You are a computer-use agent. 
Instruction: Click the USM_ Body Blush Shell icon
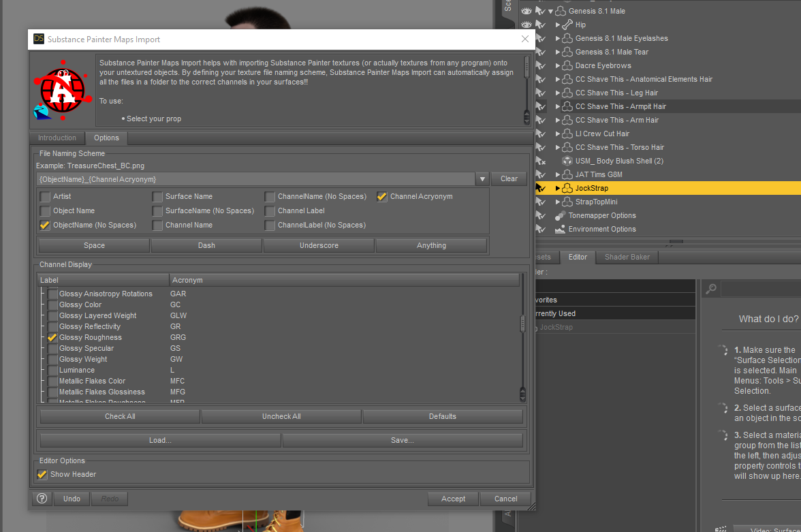pos(567,161)
